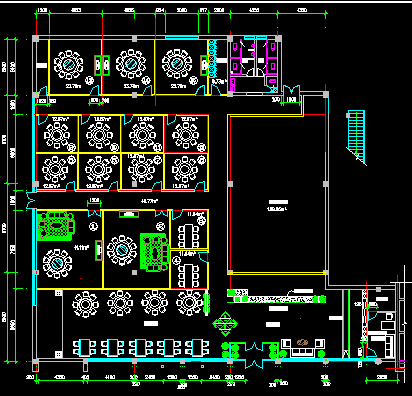Screen dimensions: 412x396
Task: Click the cyan swing door of room 4
Action: click(x=203, y=258)
